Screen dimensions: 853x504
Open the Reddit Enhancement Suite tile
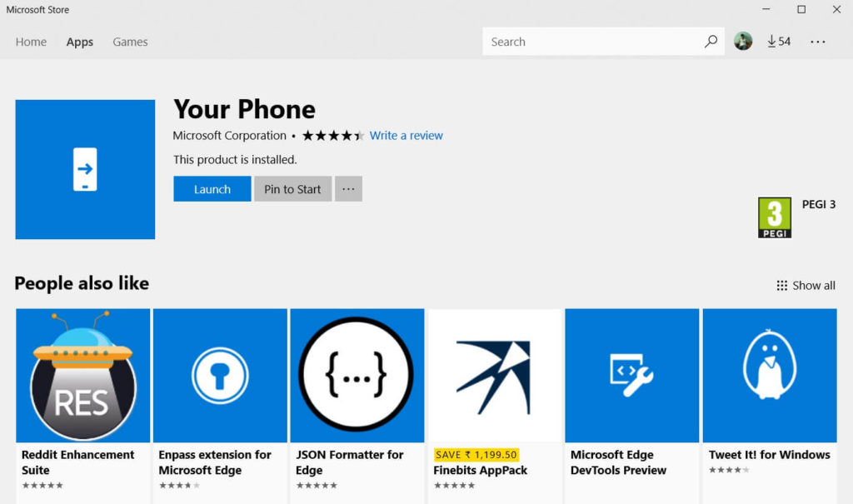click(x=82, y=375)
